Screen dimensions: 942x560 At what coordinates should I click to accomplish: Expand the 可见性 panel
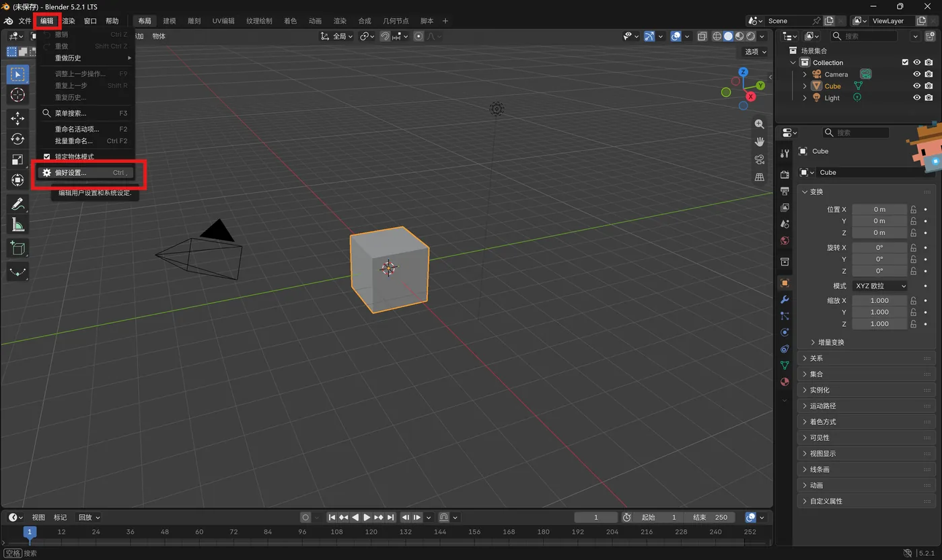click(867, 438)
